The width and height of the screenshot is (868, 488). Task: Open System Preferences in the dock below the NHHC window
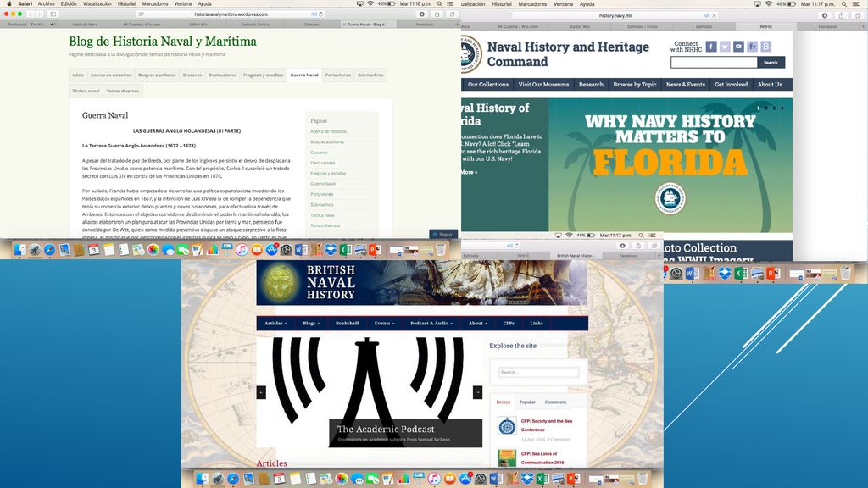(676, 274)
